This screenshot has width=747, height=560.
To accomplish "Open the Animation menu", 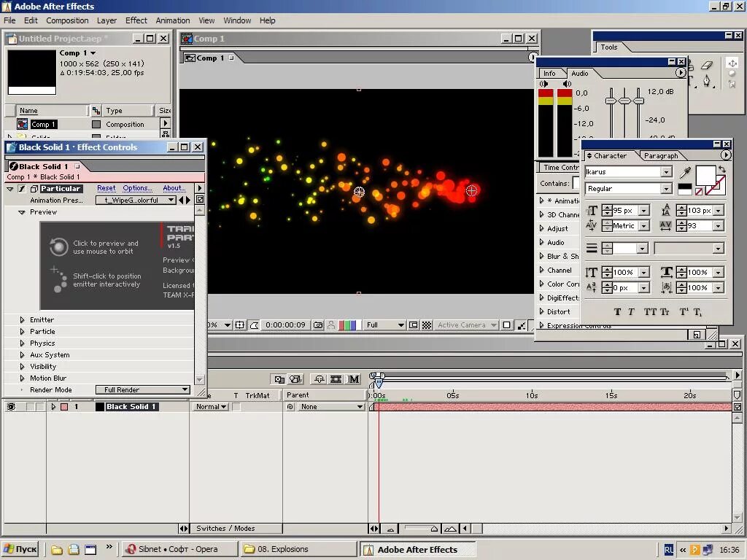I will click(172, 20).
